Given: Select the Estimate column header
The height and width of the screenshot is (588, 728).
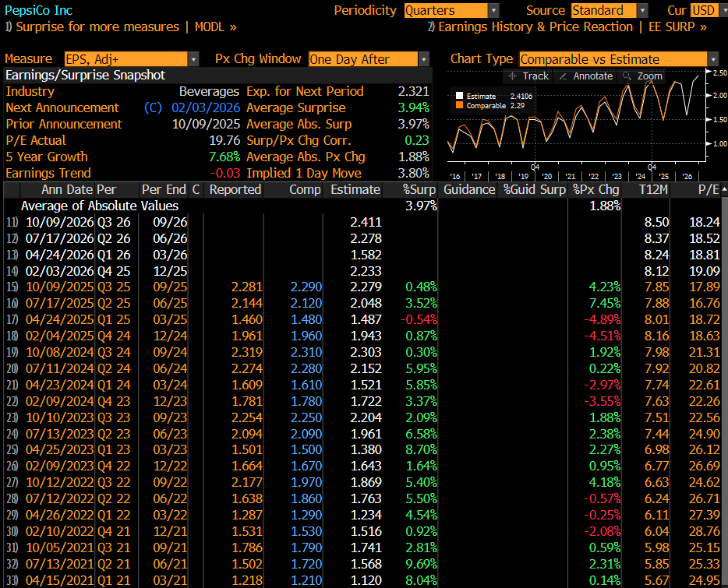Looking at the screenshot, I should click(x=355, y=189).
